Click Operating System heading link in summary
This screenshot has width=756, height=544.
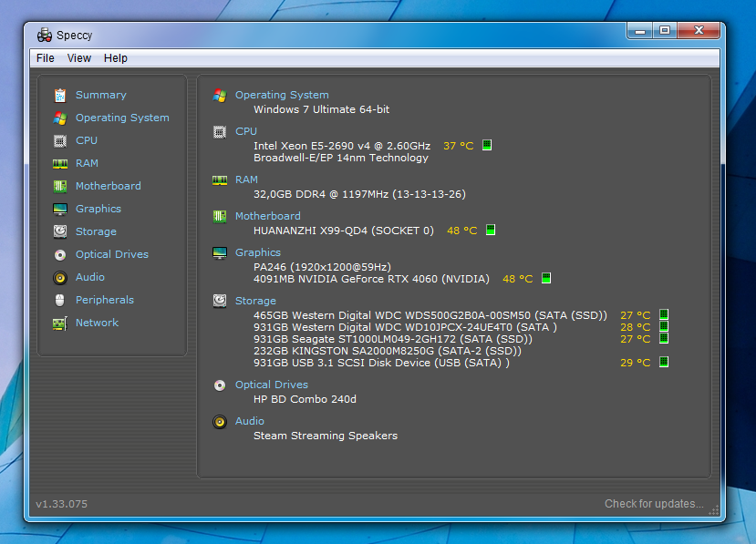pos(282,95)
